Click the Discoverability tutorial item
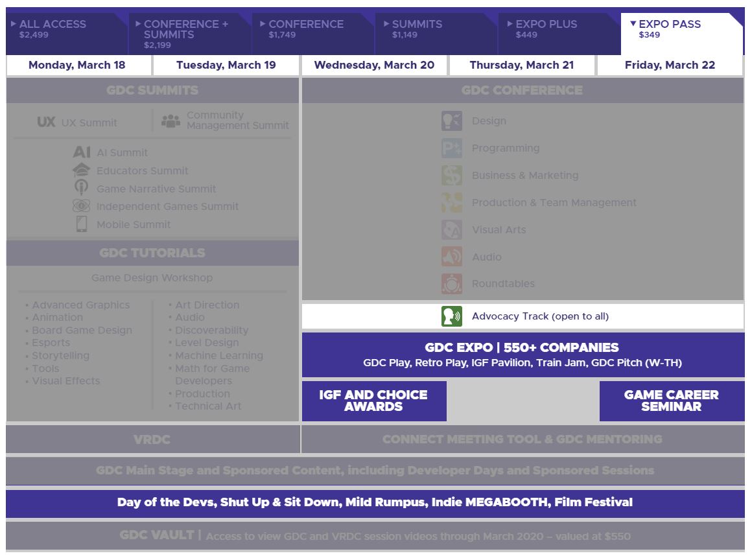Image resolution: width=752 pixels, height=560 pixels. 211,331
